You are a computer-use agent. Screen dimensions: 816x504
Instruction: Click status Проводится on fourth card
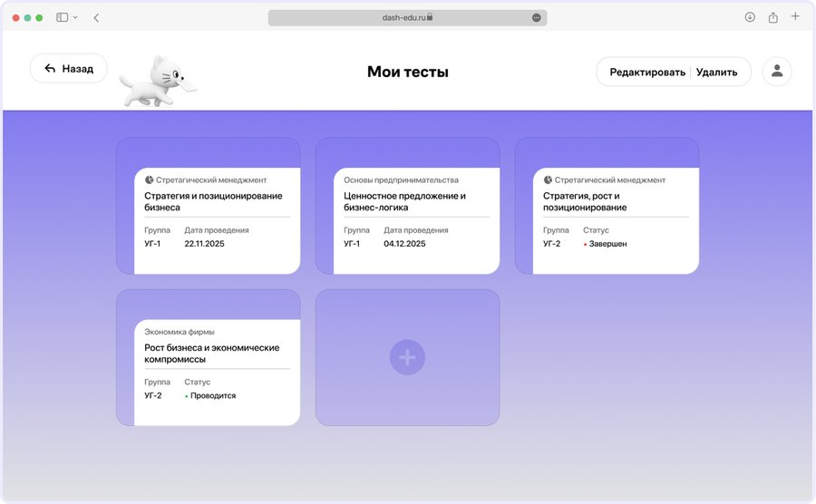[x=210, y=395]
